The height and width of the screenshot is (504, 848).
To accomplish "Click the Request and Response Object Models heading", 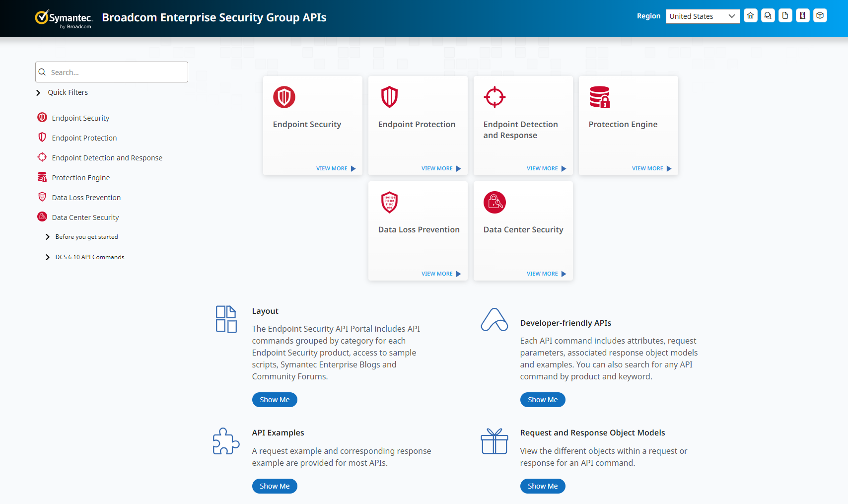I will click(x=592, y=433).
